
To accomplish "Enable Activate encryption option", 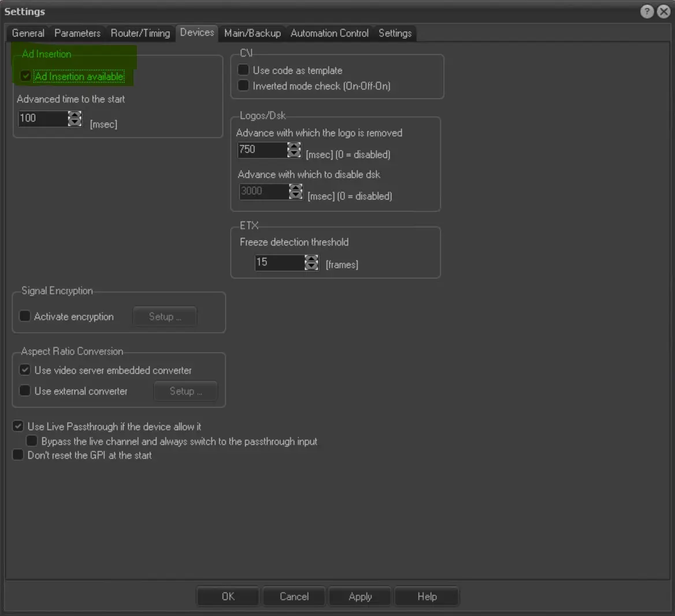I will [x=25, y=316].
